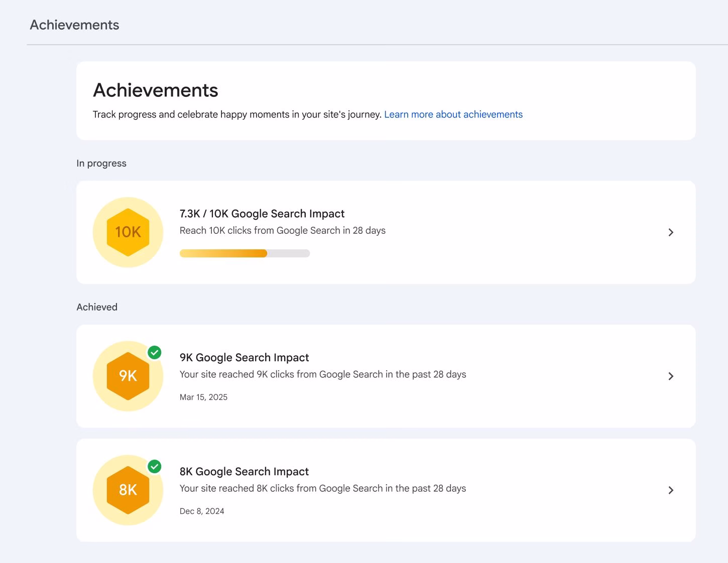Click the Dec 8, 2024 date text
The image size is (728, 563).
(202, 511)
